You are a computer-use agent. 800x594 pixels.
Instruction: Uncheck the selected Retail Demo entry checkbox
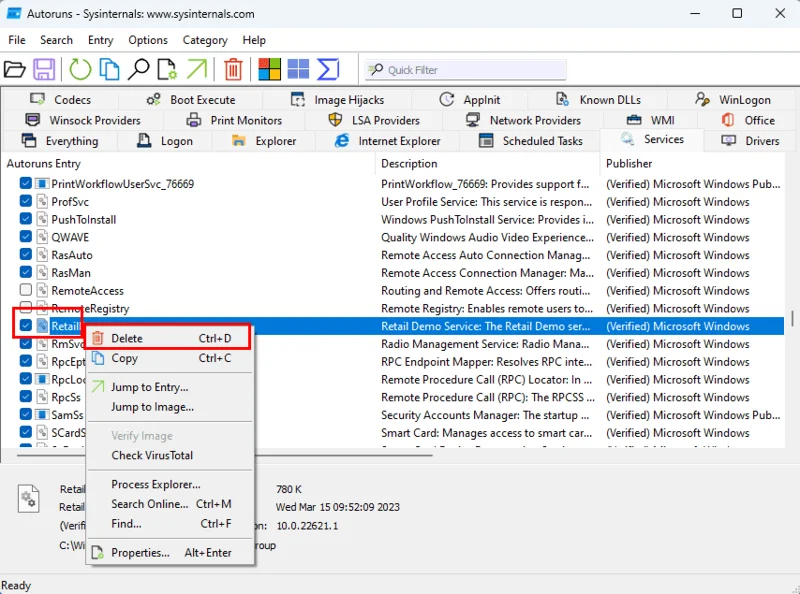pos(26,325)
